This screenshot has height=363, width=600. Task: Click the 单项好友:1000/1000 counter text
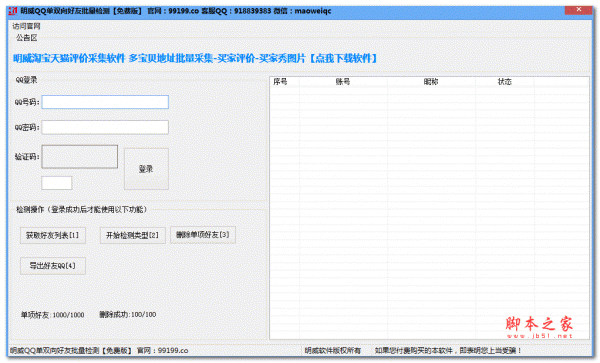point(52,315)
